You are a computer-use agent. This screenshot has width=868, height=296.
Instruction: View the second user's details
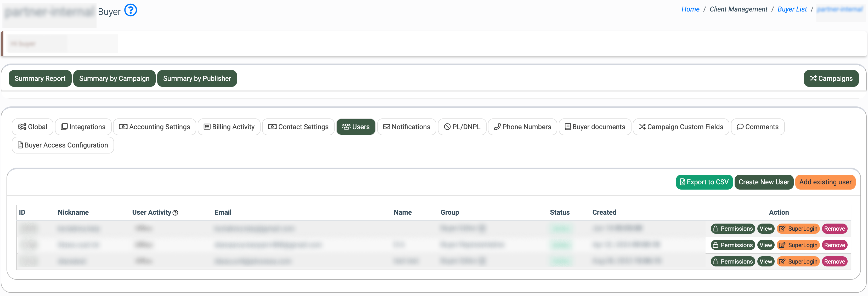click(x=765, y=245)
